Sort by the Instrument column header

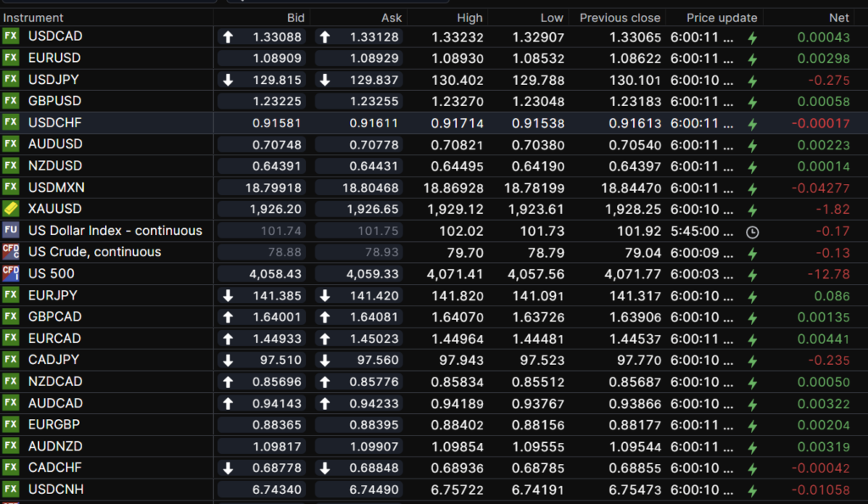pyautogui.click(x=34, y=18)
